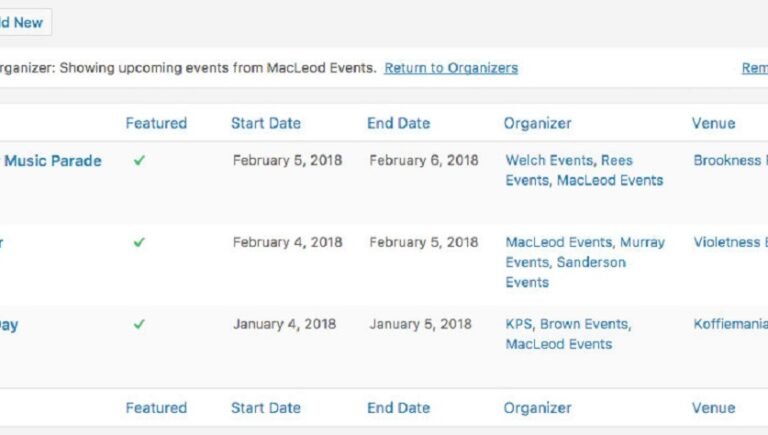Sort by the top End Date column header

(398, 123)
